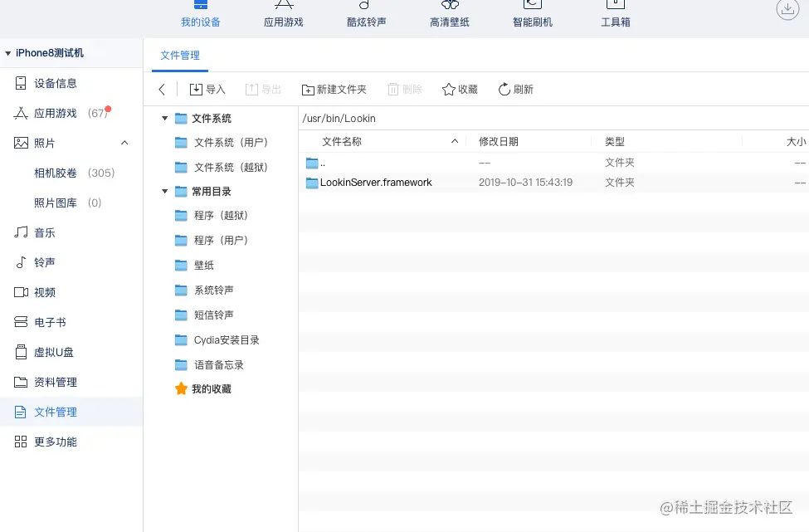Open the 酷炫铃声 ringtones section

coord(366,14)
